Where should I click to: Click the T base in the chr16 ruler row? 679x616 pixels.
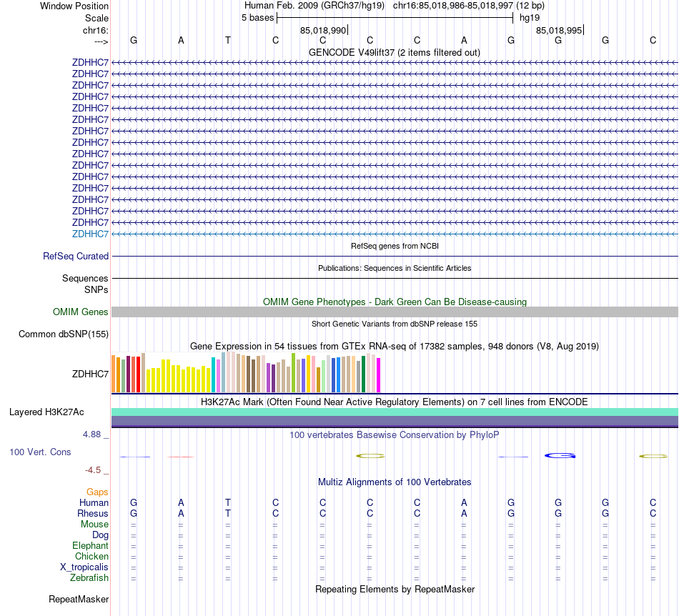pos(228,40)
